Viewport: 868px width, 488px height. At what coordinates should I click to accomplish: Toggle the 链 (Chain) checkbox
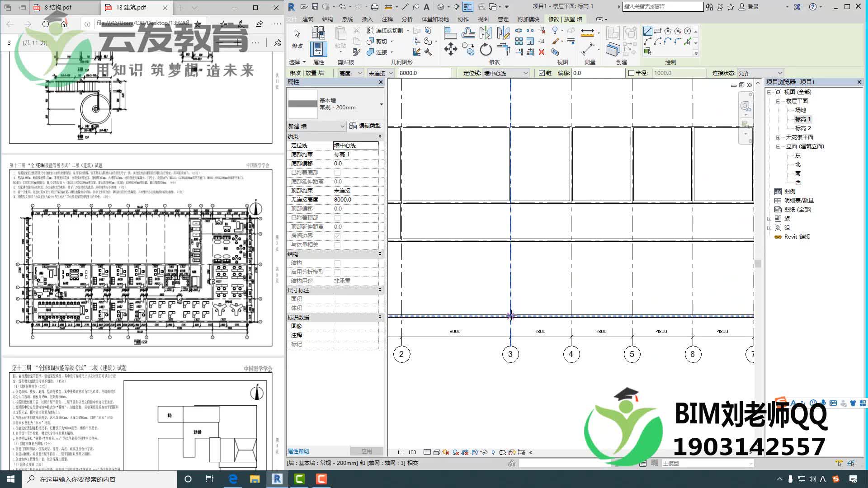click(x=542, y=73)
